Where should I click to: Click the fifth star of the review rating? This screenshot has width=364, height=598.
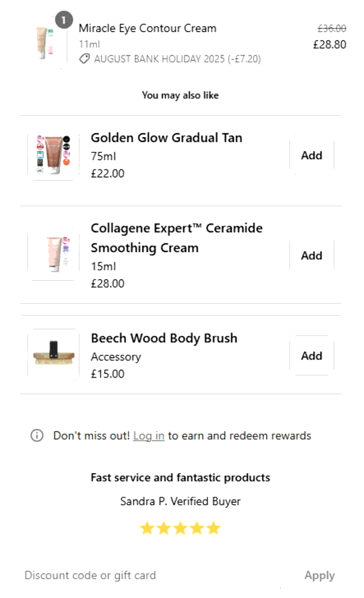click(x=214, y=528)
